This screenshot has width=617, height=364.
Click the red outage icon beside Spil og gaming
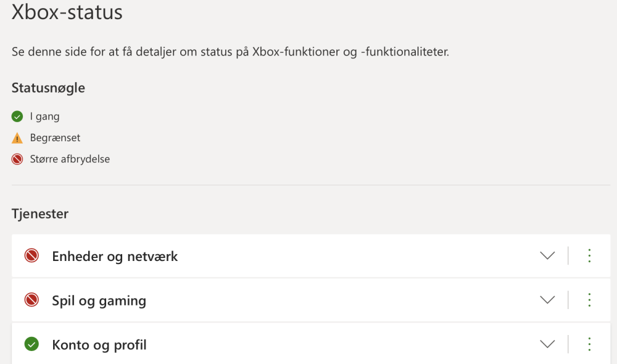pyautogui.click(x=31, y=300)
